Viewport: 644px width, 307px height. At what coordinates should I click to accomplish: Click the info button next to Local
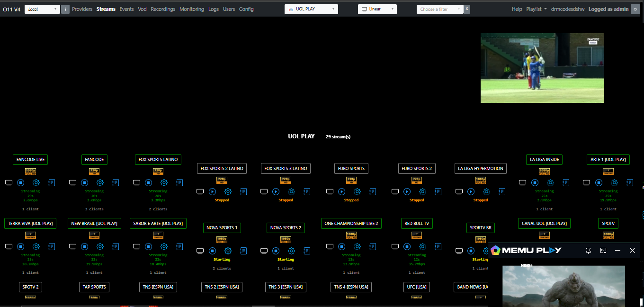pos(65,9)
